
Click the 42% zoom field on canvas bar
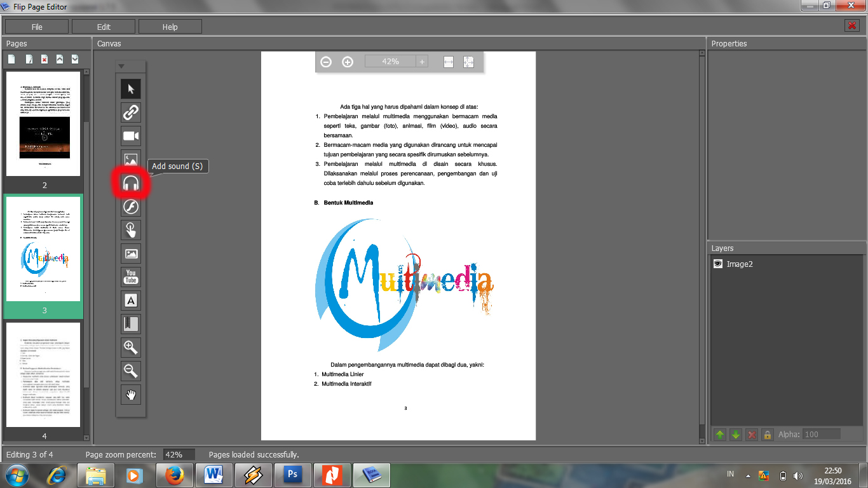(391, 62)
